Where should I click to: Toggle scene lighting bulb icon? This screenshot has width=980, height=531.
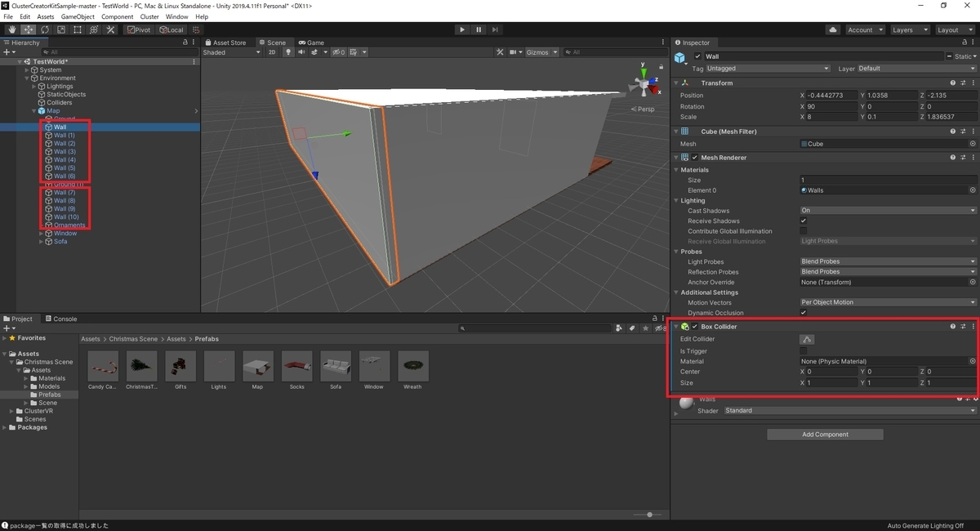pos(287,52)
